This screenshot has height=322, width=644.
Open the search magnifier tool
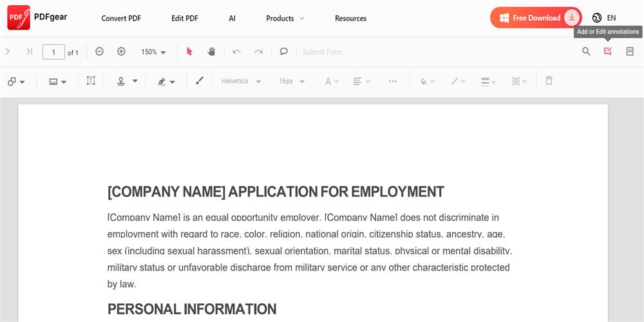click(586, 52)
